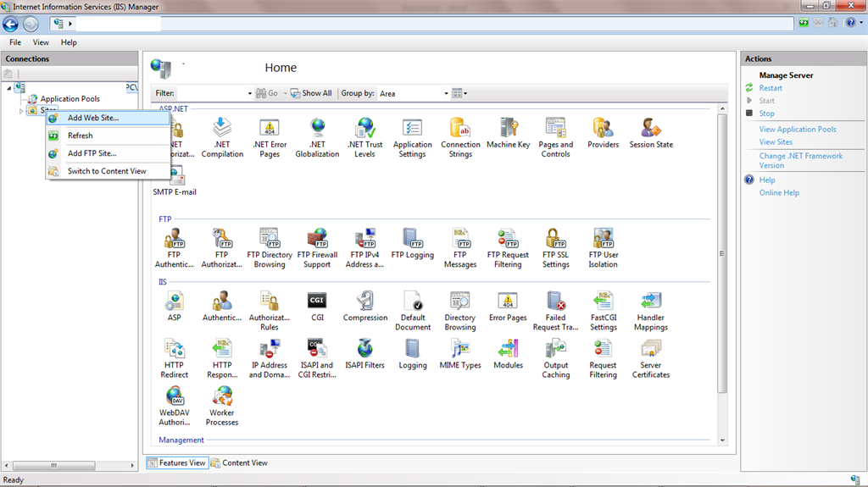Open Providers feature

pos(604,133)
